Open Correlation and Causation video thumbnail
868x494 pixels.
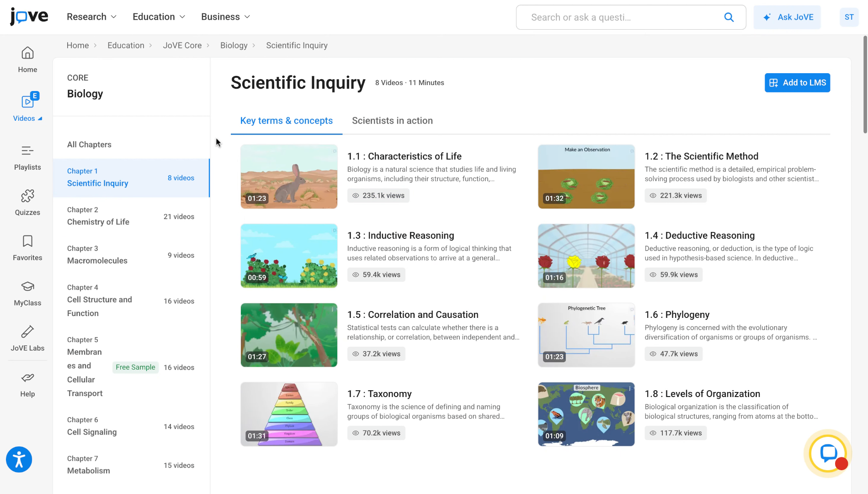[289, 335]
